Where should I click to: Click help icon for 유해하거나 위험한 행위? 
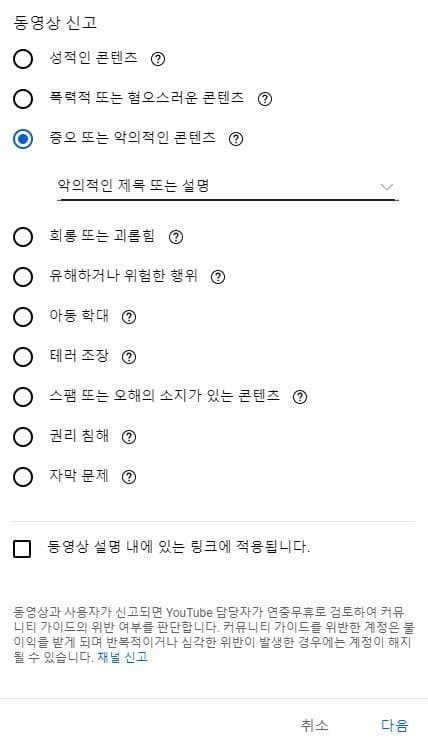coord(218,277)
